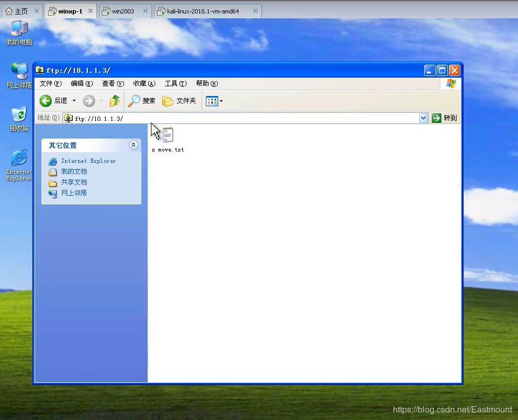Open Internet Explorer link in sidebar
This screenshot has width=518, height=420.
[88, 161]
